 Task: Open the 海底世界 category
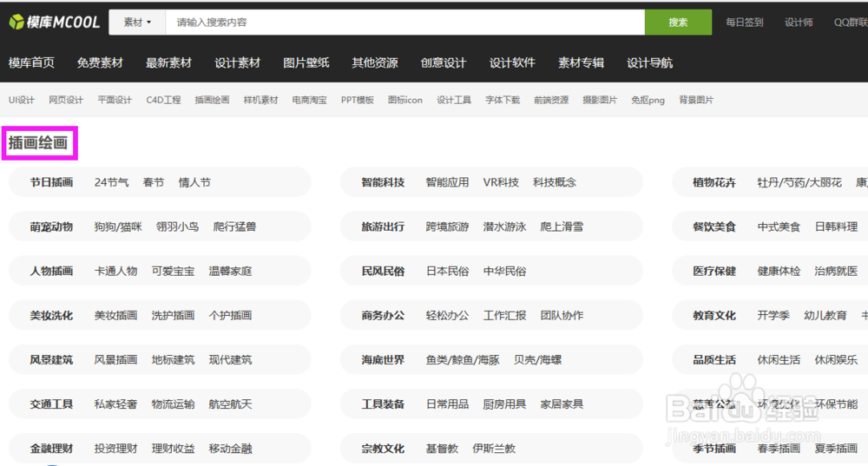click(383, 360)
